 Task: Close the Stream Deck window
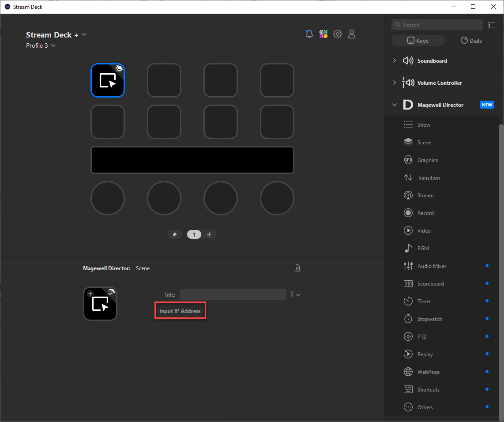(493, 7)
